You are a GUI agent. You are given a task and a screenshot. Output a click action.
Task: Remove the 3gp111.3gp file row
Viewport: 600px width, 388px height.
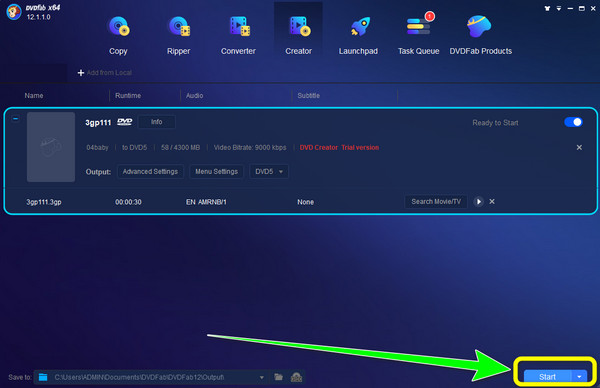tap(492, 201)
